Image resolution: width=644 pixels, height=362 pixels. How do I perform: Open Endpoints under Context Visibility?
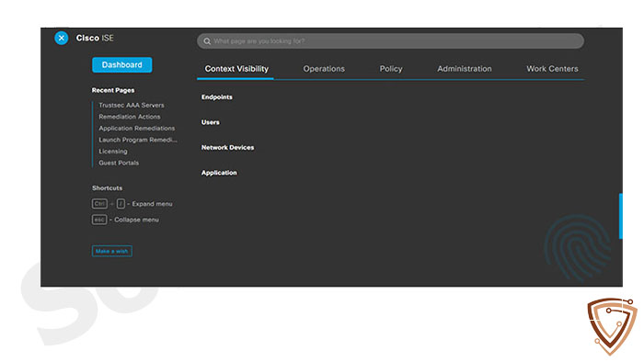point(217,97)
